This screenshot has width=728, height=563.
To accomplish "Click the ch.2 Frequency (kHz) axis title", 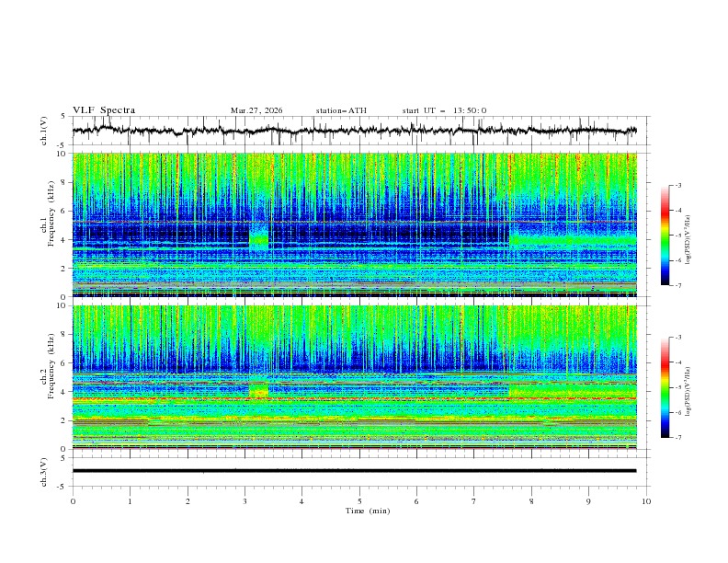I will click(x=51, y=366).
